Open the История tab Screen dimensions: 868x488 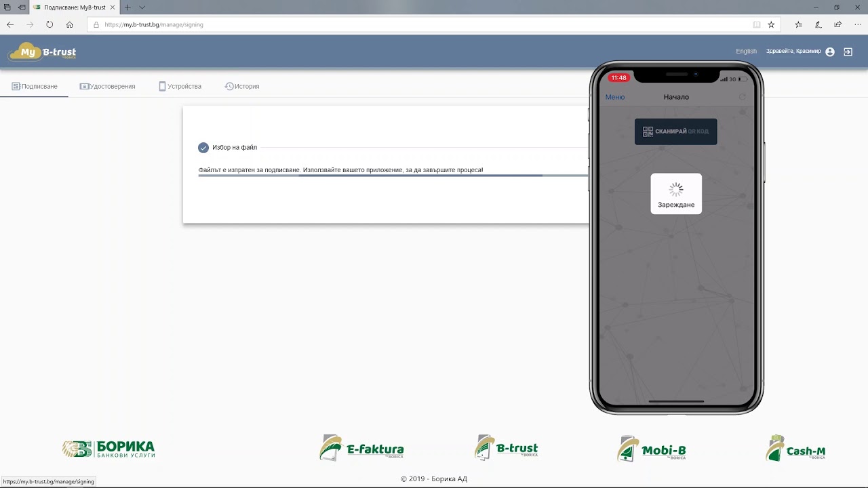[242, 86]
